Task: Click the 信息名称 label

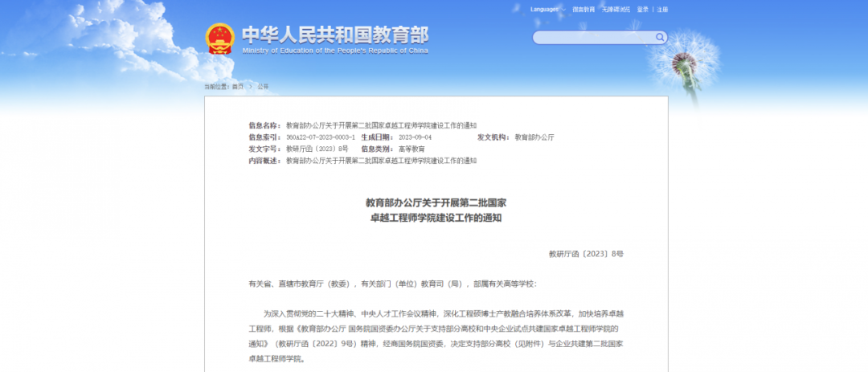Action: tap(264, 125)
